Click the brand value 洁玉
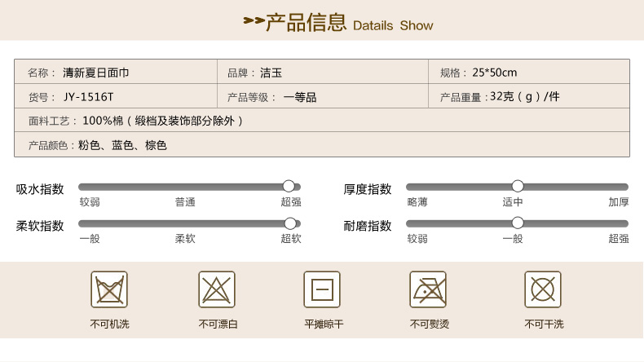 tap(271, 73)
